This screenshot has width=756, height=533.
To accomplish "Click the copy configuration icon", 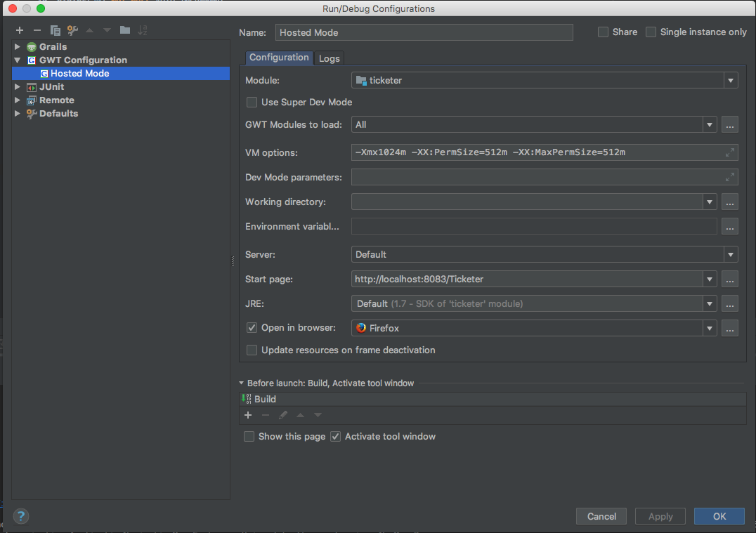I will tap(55, 30).
